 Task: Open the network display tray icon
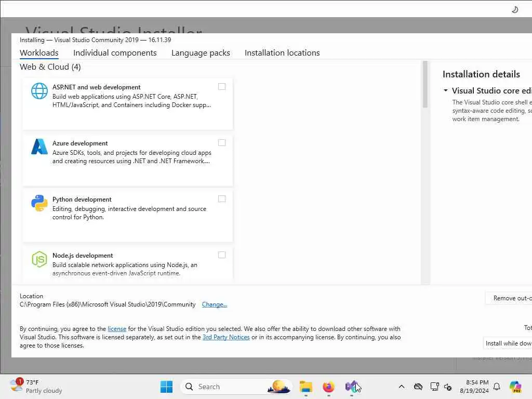pyautogui.click(x=434, y=387)
